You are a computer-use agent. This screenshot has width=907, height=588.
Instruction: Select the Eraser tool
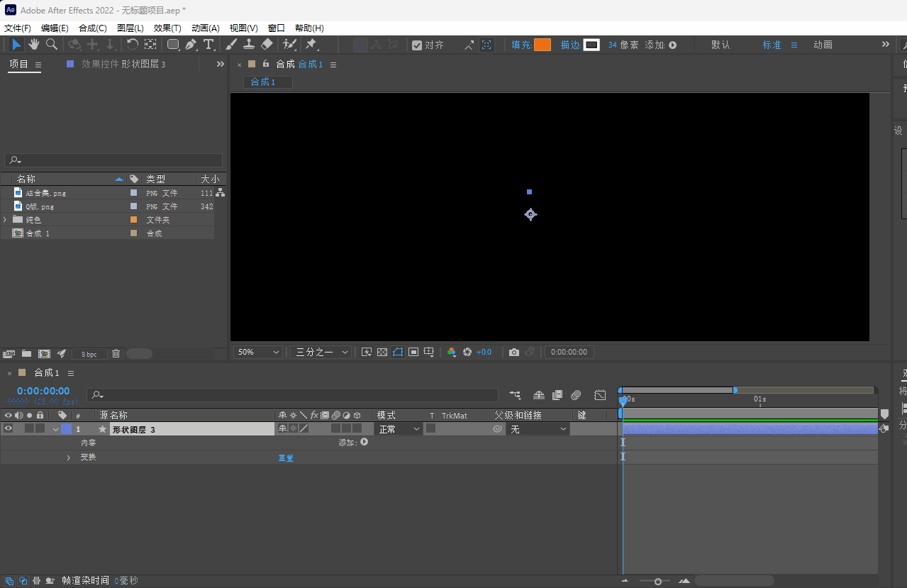[x=267, y=45]
